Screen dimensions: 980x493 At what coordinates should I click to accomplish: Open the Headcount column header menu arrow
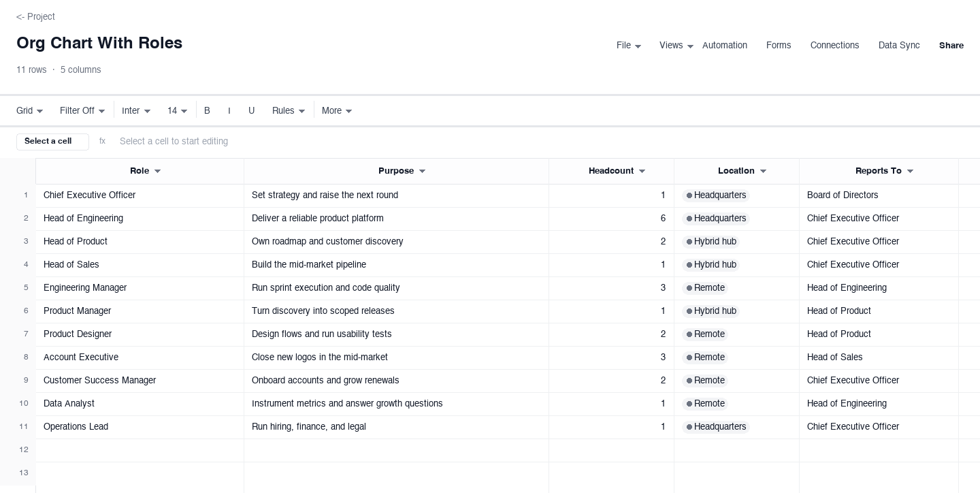642,172
